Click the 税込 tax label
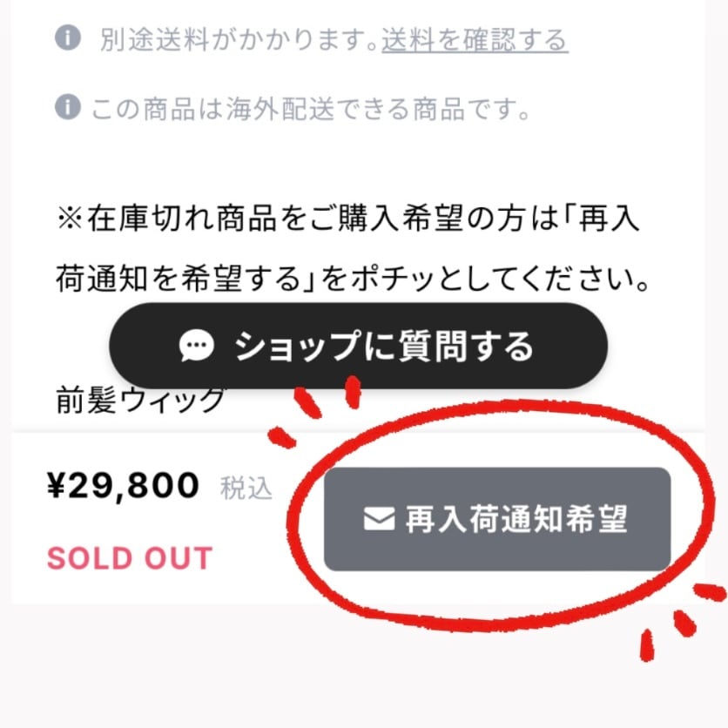This screenshot has height=728, width=728. (x=246, y=489)
